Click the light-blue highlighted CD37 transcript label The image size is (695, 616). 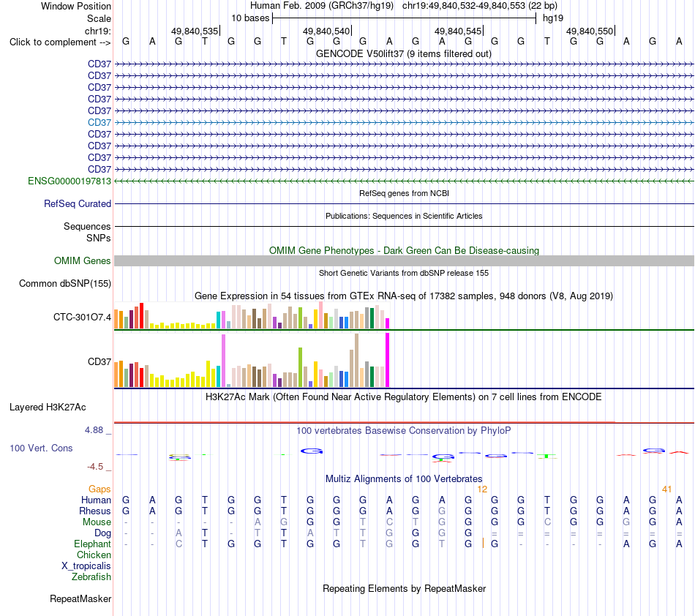[99, 122]
